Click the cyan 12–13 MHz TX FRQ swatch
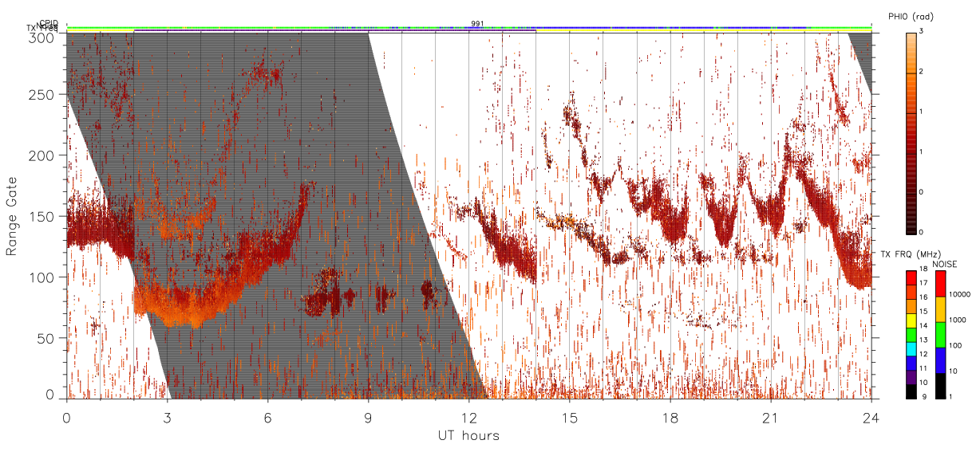This screenshot has height=452, width=980. click(x=911, y=349)
